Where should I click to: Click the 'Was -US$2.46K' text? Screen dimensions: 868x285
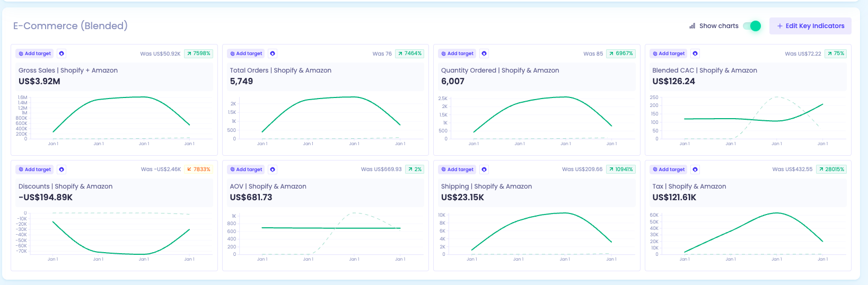[161, 170]
